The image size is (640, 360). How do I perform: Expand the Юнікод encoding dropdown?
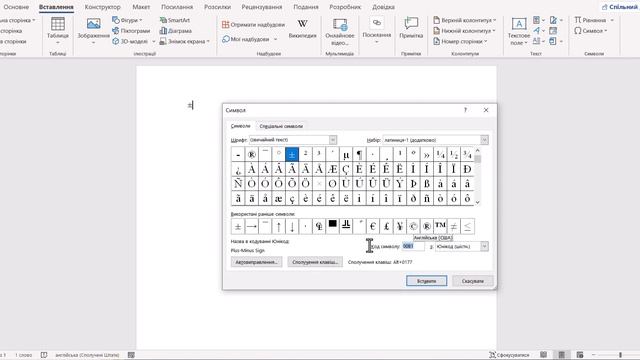click(484, 247)
